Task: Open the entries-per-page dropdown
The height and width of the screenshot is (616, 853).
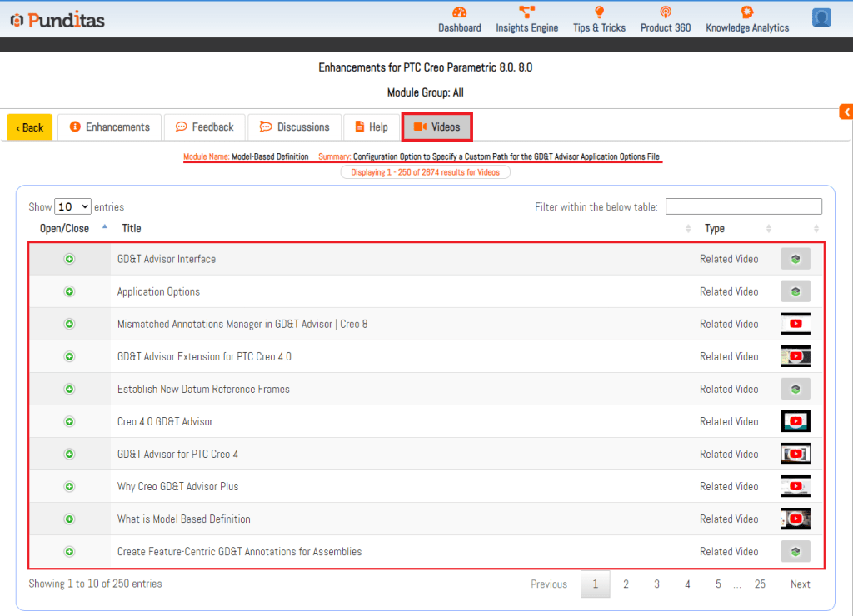Action: pyautogui.click(x=72, y=206)
